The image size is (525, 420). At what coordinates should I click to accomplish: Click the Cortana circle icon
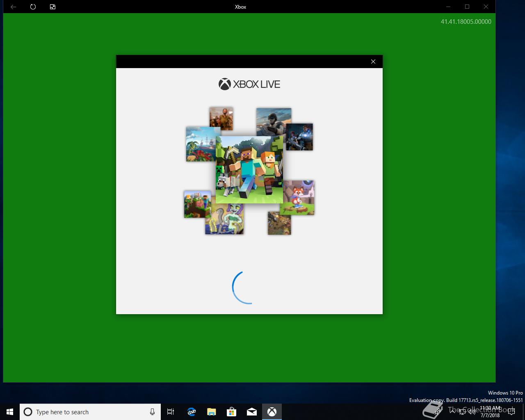click(x=28, y=412)
